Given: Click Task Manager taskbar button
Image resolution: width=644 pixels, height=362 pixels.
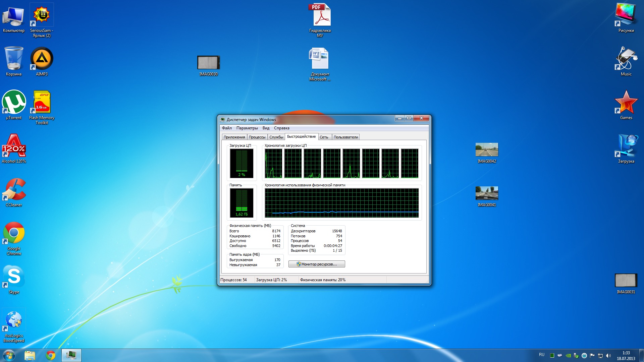Looking at the screenshot, I should tap(71, 355).
